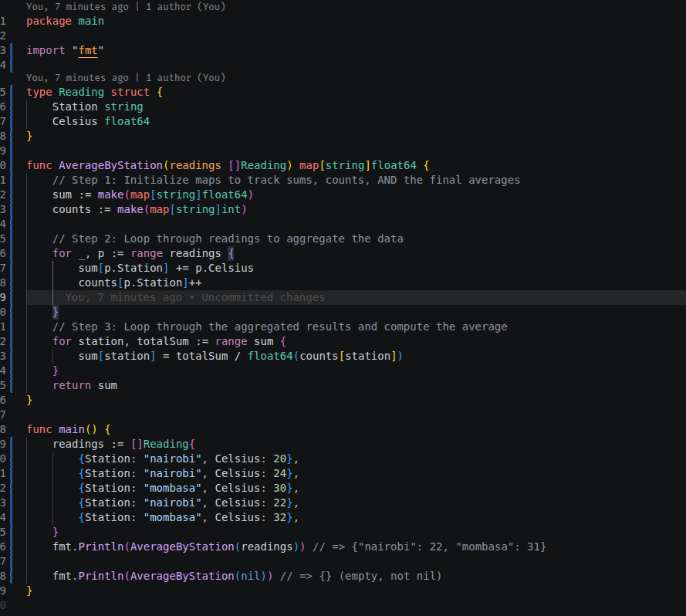
Task: Click the 'counts := make(map[string]int)' line
Action: 150,209
